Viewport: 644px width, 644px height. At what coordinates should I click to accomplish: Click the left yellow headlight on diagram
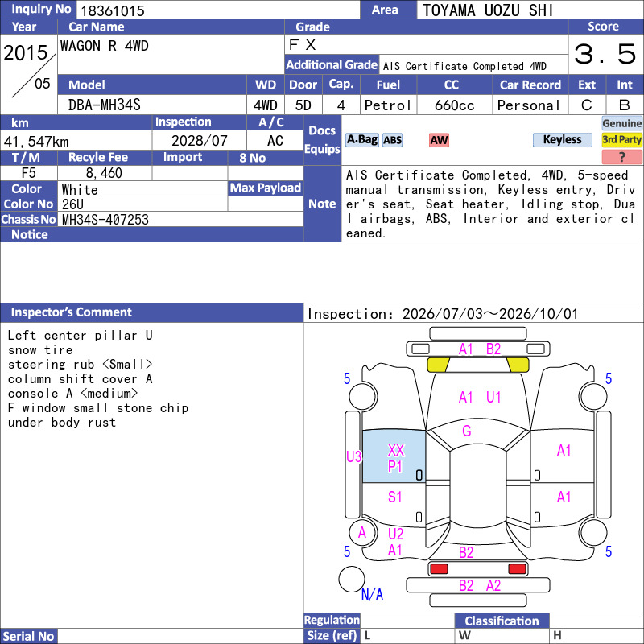[438, 365]
